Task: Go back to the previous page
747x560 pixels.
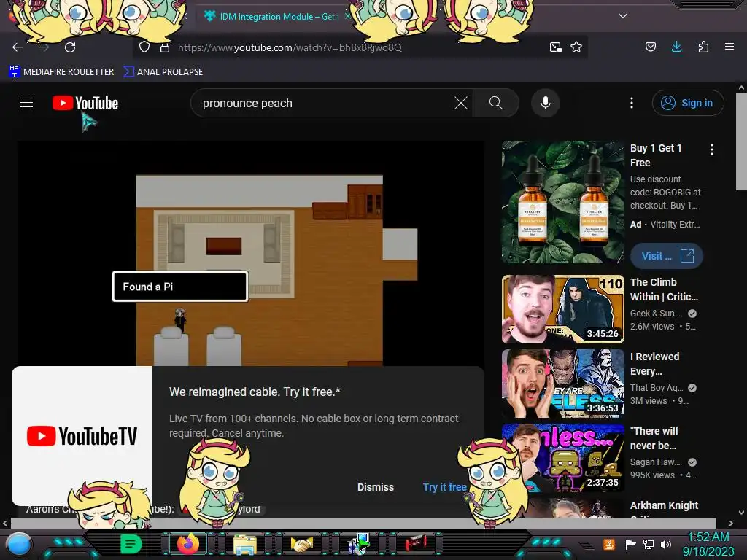Action: (x=18, y=47)
